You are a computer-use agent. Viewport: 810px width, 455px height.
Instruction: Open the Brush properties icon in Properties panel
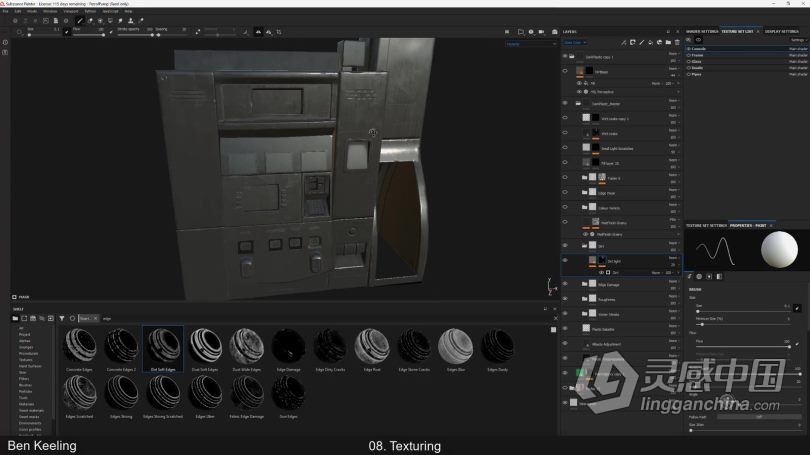[690, 277]
